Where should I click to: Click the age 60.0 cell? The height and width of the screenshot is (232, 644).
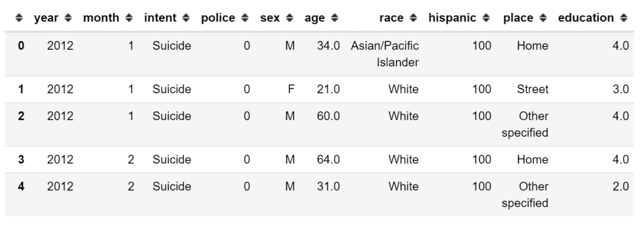(x=328, y=116)
